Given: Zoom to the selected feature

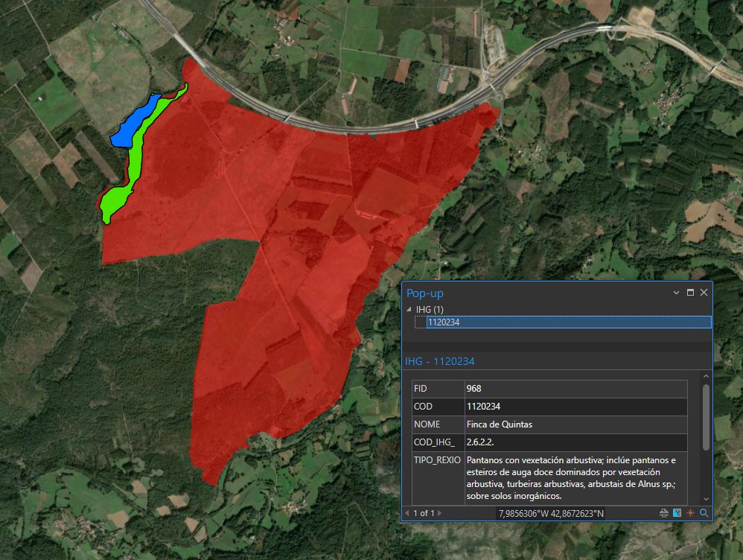Looking at the screenshot, I should pyautogui.click(x=704, y=512).
